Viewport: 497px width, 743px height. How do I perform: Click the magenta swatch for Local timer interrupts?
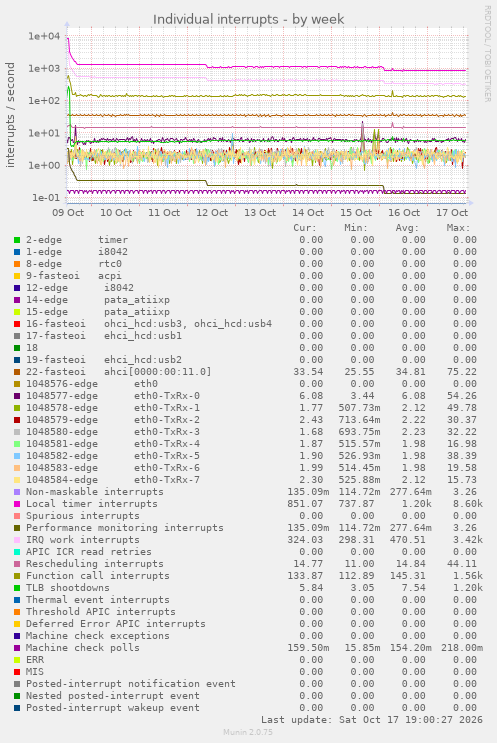[17, 504]
